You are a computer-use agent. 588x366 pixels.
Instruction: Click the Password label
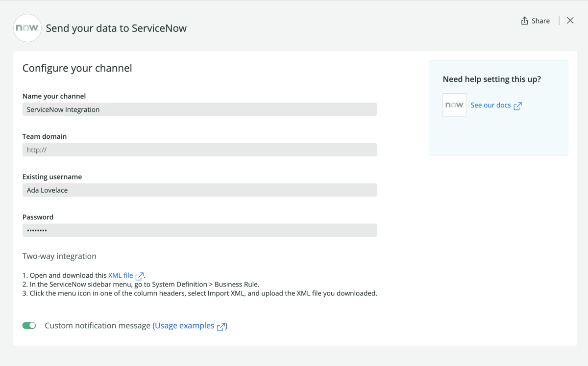[38, 217]
